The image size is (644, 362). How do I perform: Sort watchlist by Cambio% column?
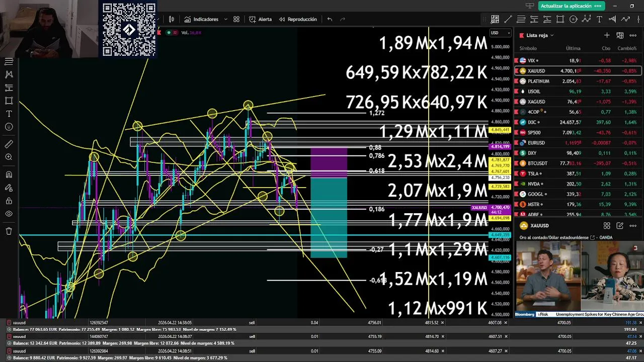point(627,48)
